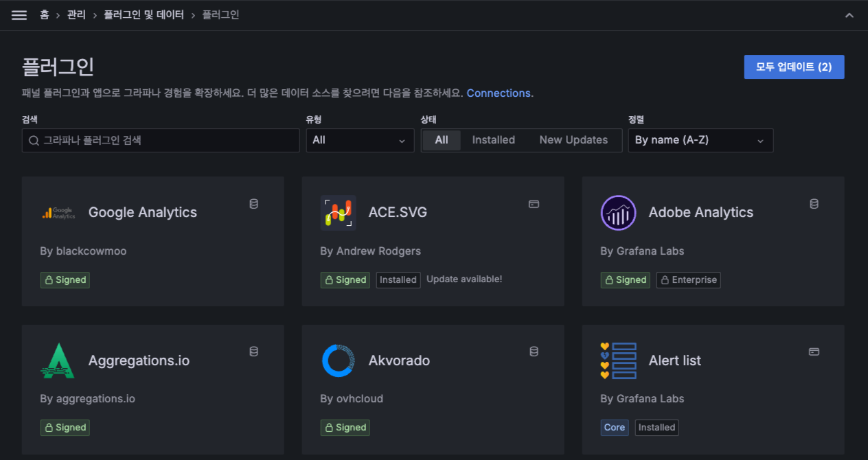Click data source type icon on Google Analytics card
The width and height of the screenshot is (868, 460).
click(253, 204)
